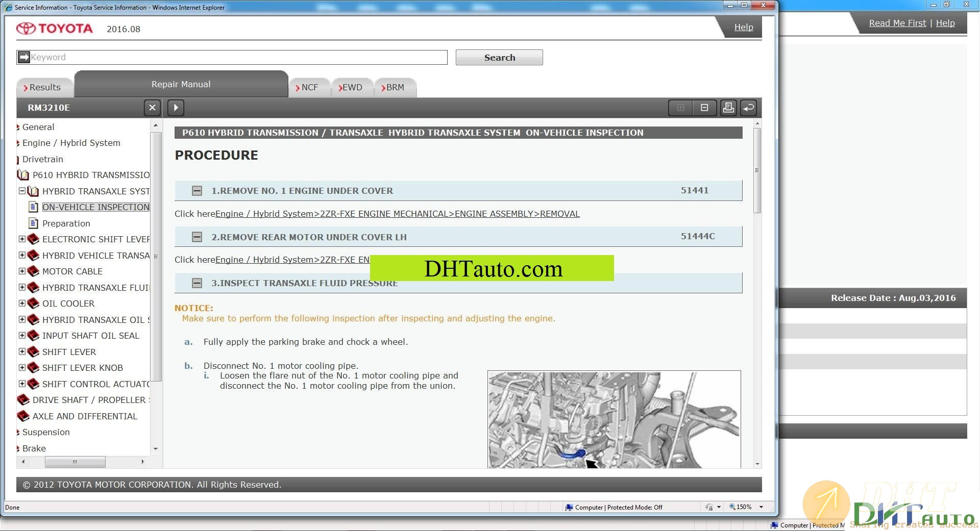Viewport: 980px width, 531px height.
Task: Open the P610 Hybrid Transmission book icon
Action: (x=23, y=175)
